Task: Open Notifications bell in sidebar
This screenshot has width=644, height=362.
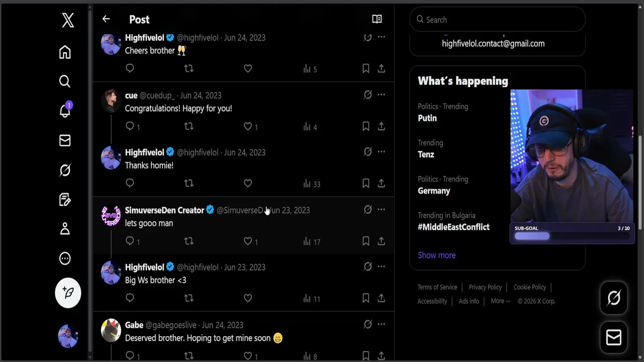Action: (65, 111)
